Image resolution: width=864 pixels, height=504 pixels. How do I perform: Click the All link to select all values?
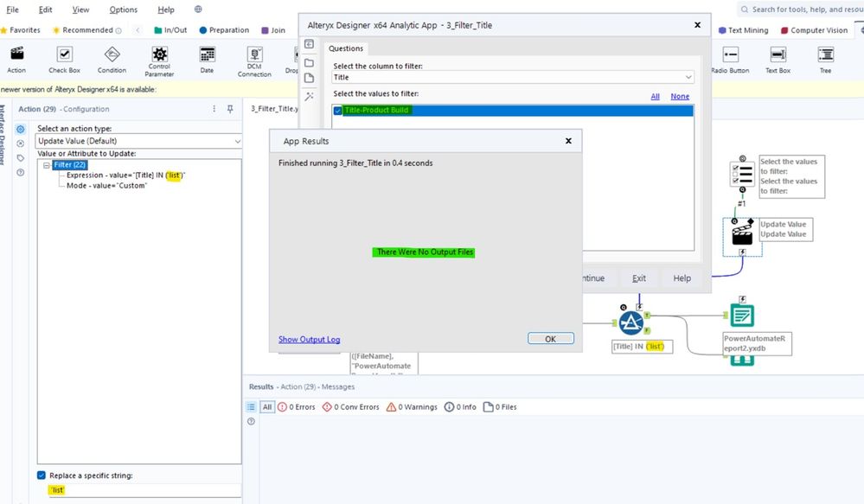(x=656, y=97)
